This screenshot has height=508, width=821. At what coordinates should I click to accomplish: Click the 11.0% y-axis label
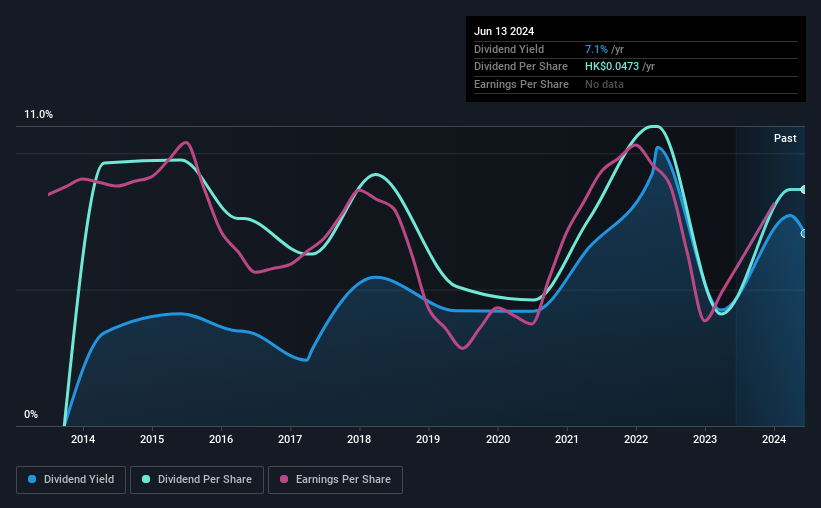point(39,115)
